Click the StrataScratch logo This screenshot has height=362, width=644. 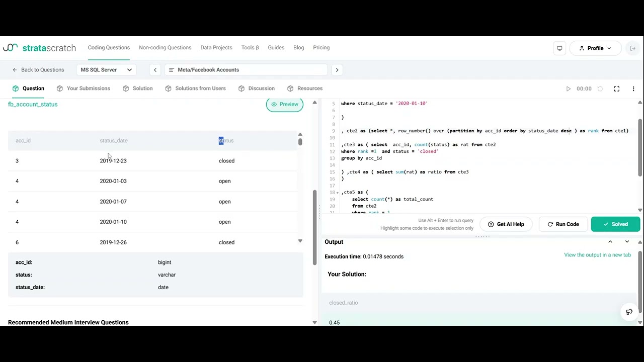tap(39, 48)
